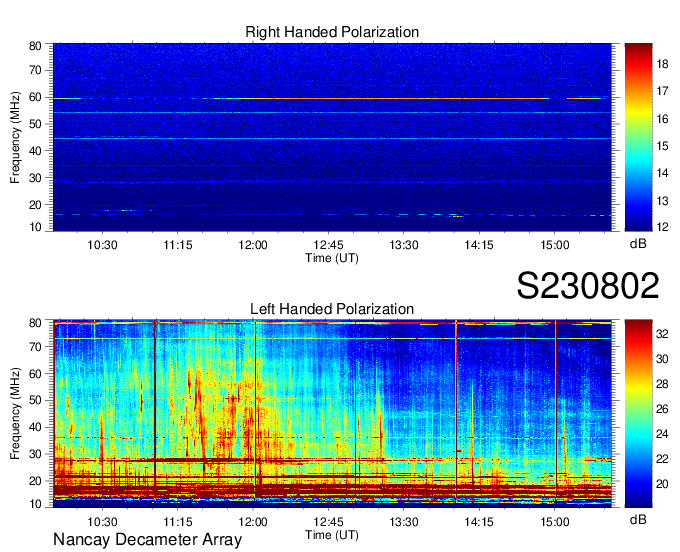This screenshot has width=680, height=552.
Task: Click the 18 value on the upper colorbar
Action: click(662, 65)
